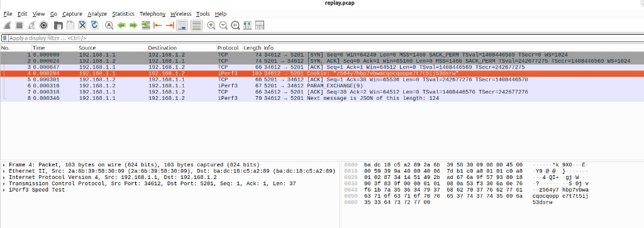The height and width of the screenshot is (228, 644).
Task: Expand Internet Protocol Version 4 details
Action: [x=4, y=177]
